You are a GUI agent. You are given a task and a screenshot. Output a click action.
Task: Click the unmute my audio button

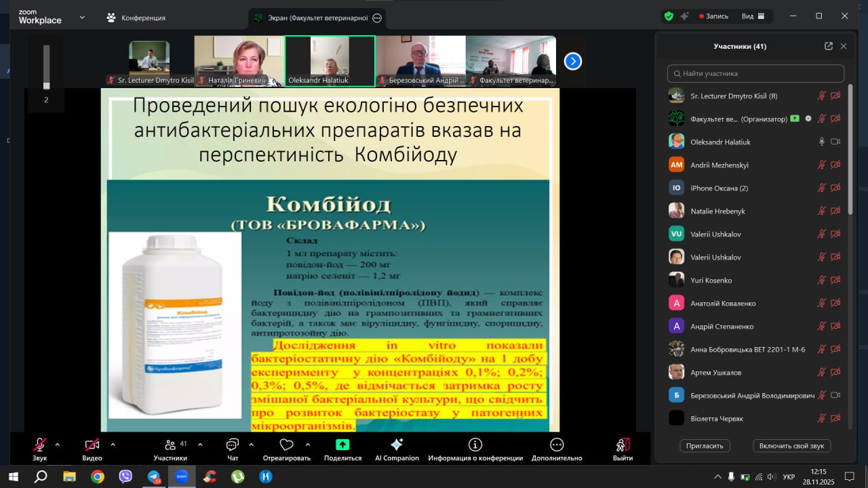tap(791, 445)
